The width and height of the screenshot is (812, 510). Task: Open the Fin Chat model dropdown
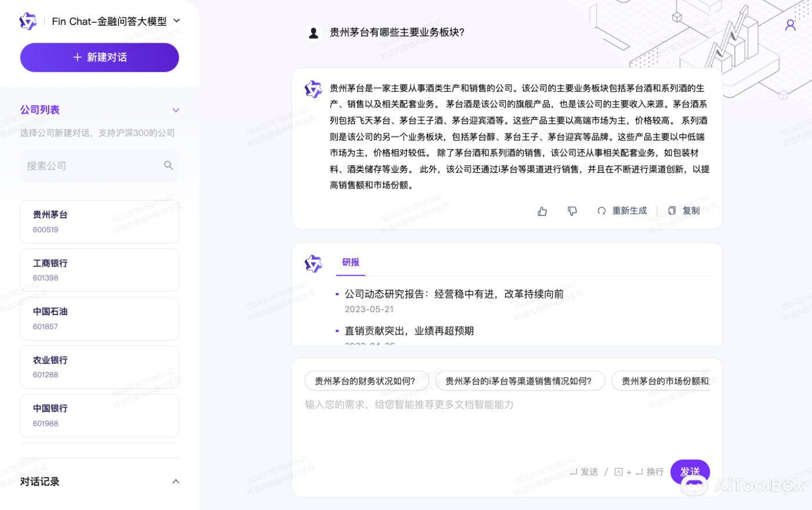coord(176,20)
